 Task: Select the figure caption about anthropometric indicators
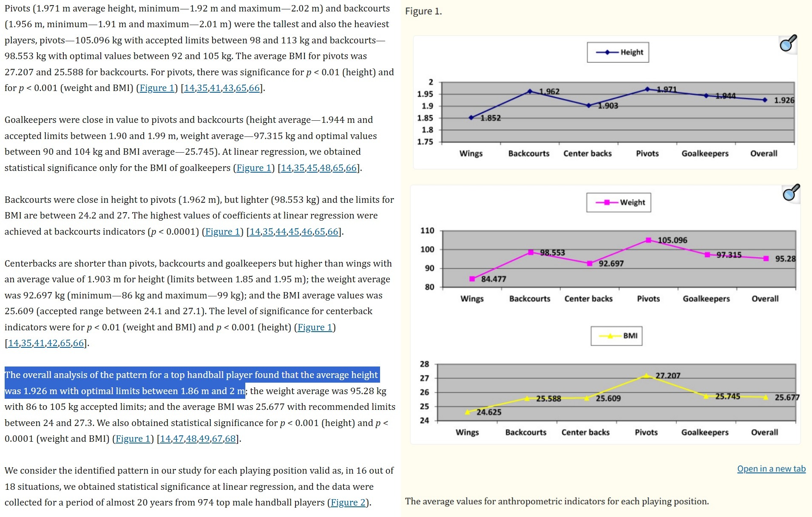pyautogui.click(x=557, y=501)
